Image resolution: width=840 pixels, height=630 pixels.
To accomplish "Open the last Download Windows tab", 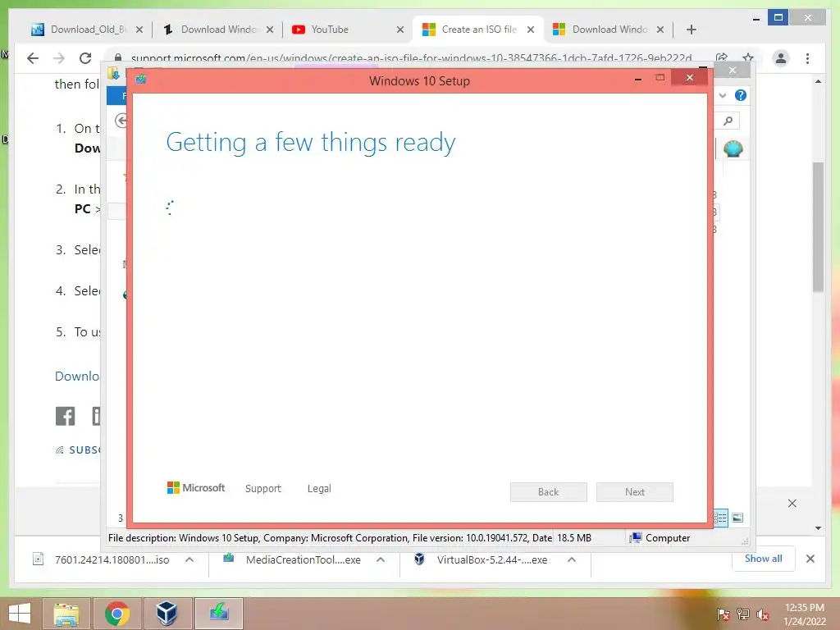I will point(609,30).
